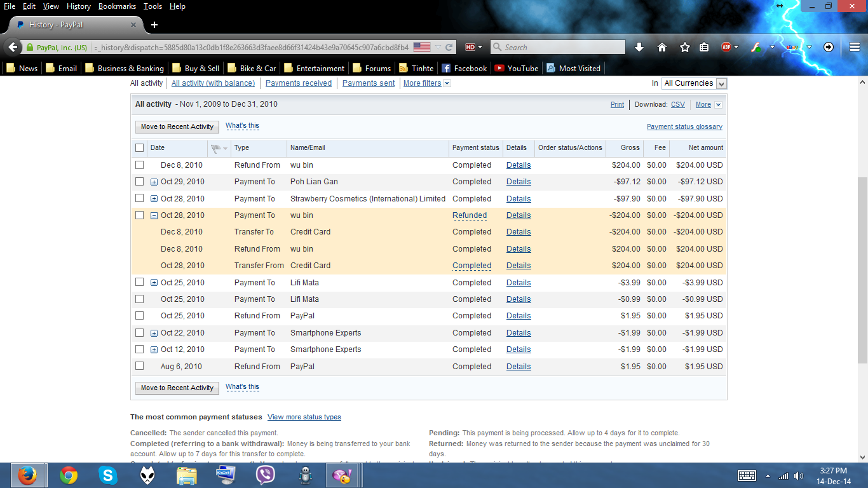Open the More filters dropdown
Image resolution: width=868 pixels, height=488 pixels.
(427, 83)
